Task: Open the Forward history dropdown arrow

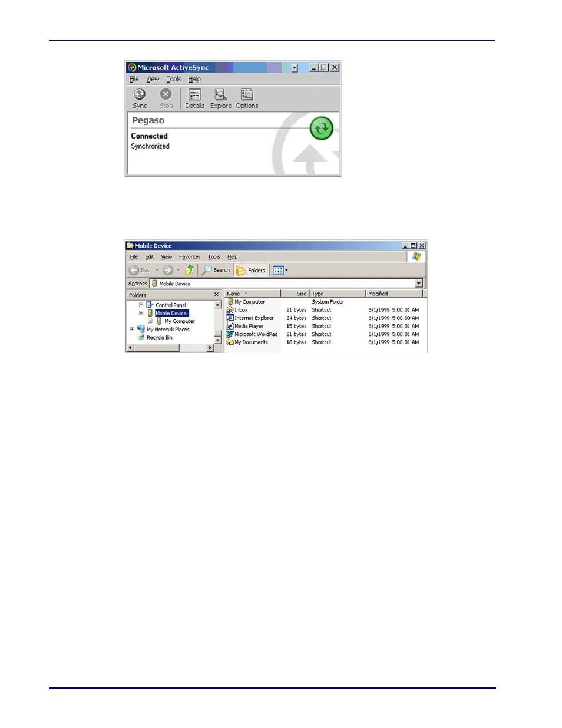Action: (x=178, y=271)
